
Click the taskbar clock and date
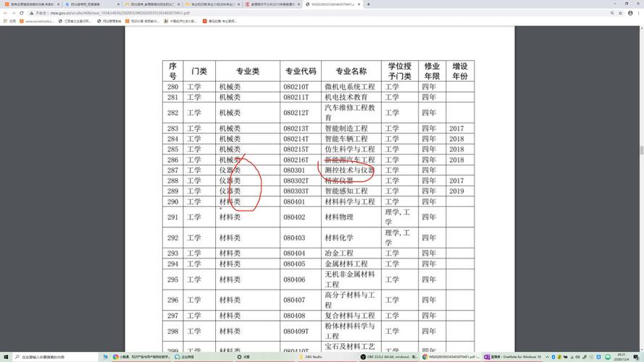(x=621, y=357)
